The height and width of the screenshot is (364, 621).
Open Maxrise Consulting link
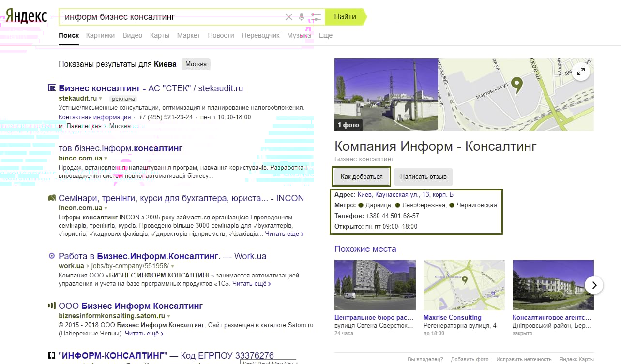(x=453, y=318)
